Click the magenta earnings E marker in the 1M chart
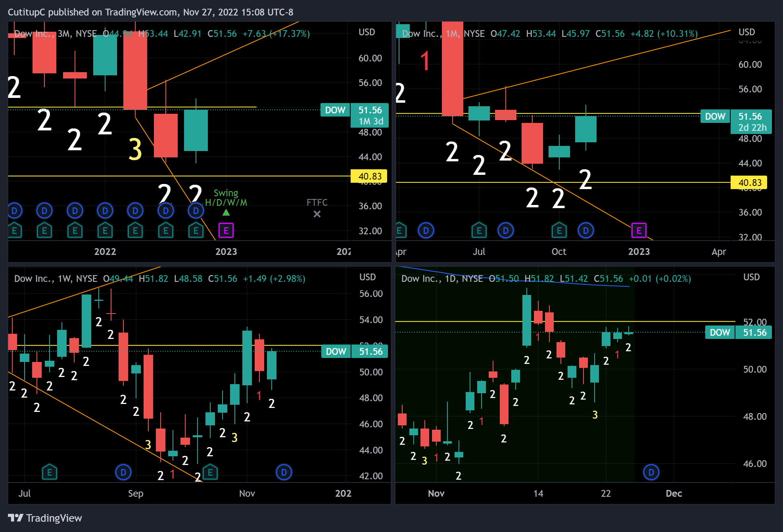783x532 pixels. point(639,230)
